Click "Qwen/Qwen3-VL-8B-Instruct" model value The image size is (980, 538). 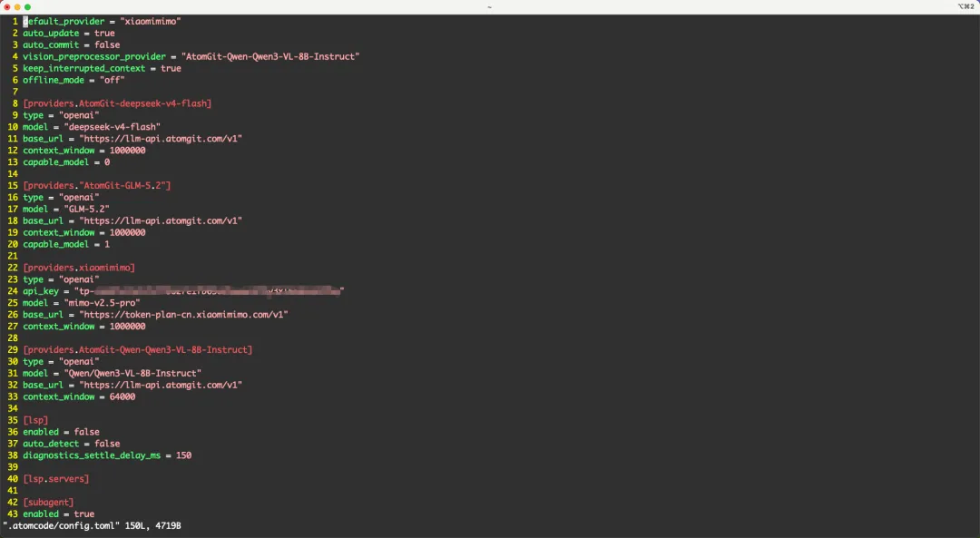pyautogui.click(x=132, y=374)
